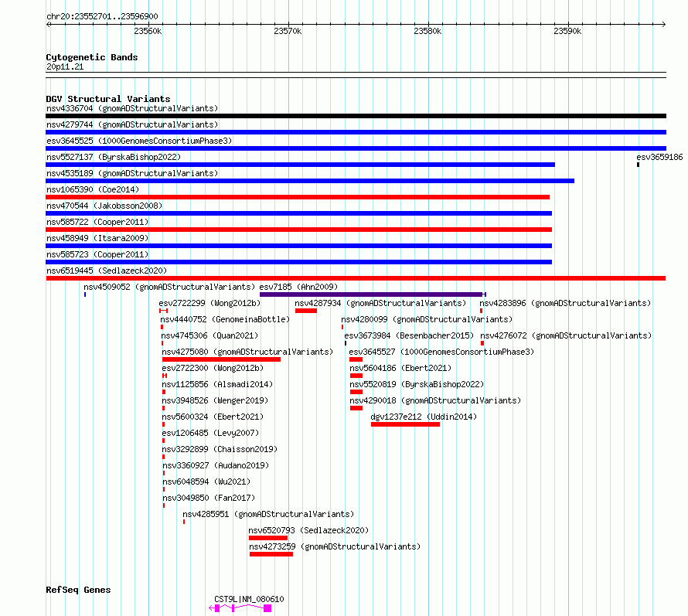The height and width of the screenshot is (616, 688).
Task: Select esv3673984 Besenbacher2015 variant label
Action: tap(409, 335)
